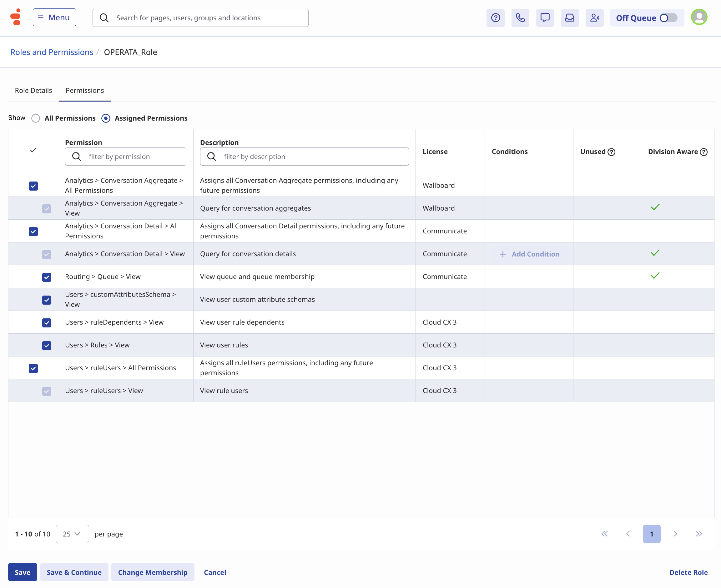Screen dimensions: 721x588
Task: Click the Division Aware help icon
Action: 704,152
